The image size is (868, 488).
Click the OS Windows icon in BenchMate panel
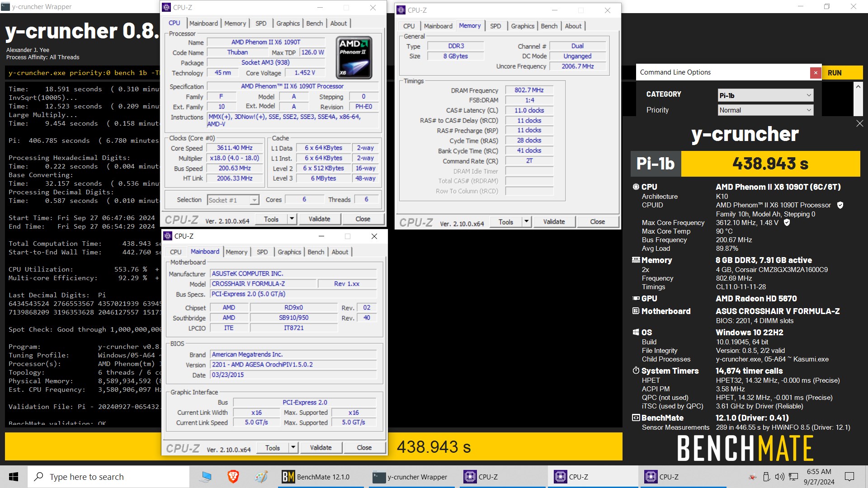click(636, 333)
